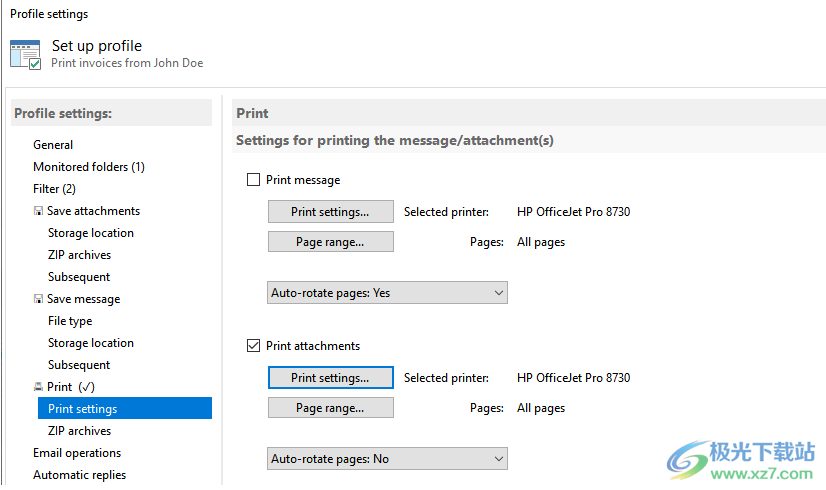This screenshot has height=490, width=826.
Task: Expand the Auto-rotate pages: No dropdown
Action: (387, 459)
